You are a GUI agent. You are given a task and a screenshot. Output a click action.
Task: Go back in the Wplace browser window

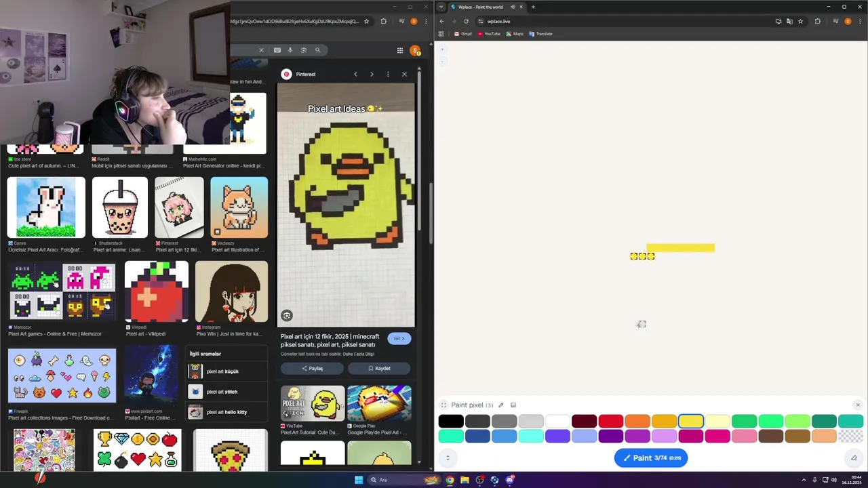[x=441, y=21]
